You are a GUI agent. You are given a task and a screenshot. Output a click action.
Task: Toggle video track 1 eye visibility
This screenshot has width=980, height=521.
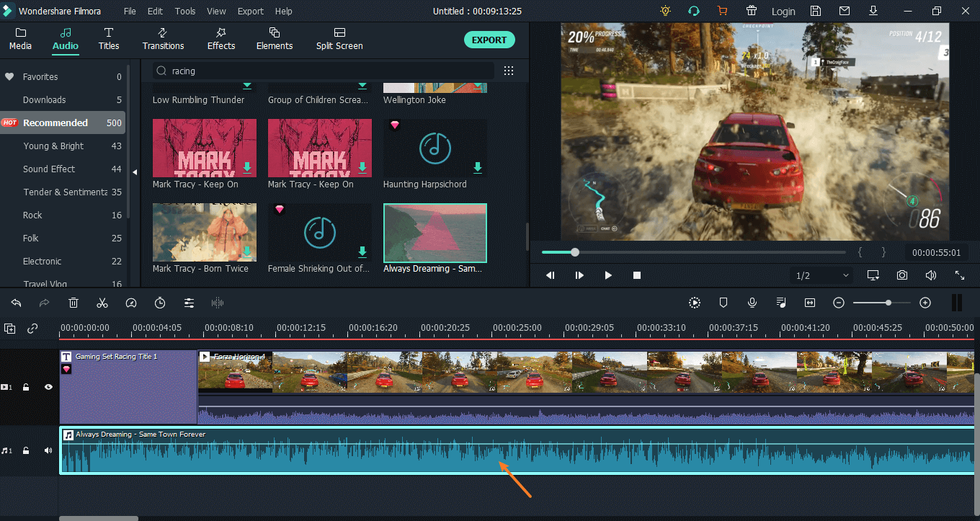click(x=48, y=387)
